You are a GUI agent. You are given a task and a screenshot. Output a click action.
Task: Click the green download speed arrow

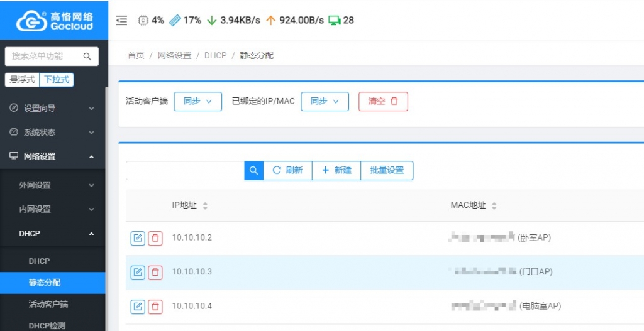(211, 20)
